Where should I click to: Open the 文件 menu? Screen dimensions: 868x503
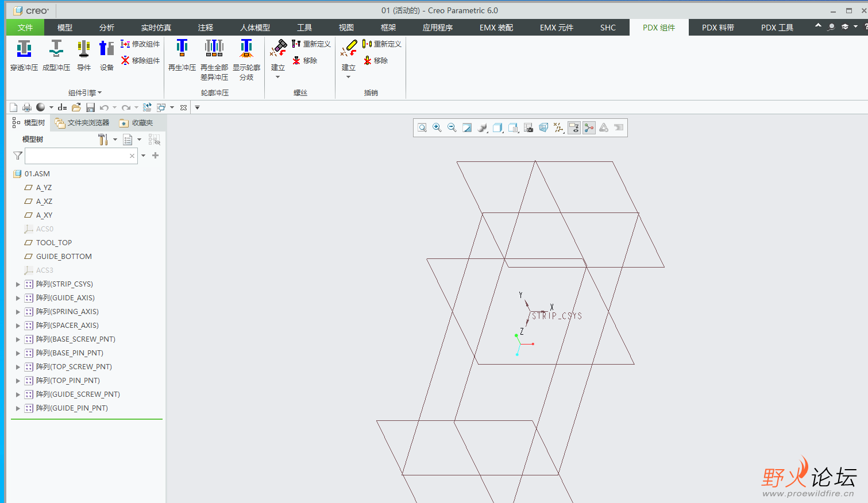[x=25, y=28]
